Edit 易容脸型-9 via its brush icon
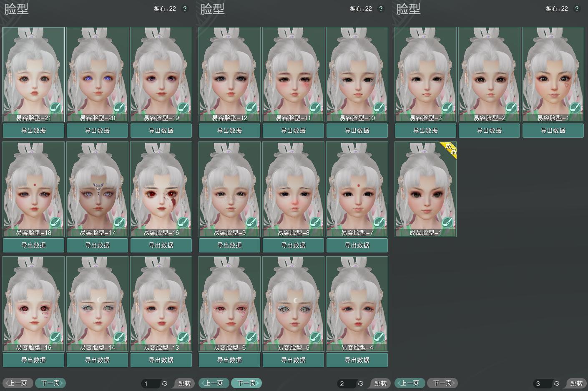This screenshot has height=391, width=588. click(x=251, y=222)
